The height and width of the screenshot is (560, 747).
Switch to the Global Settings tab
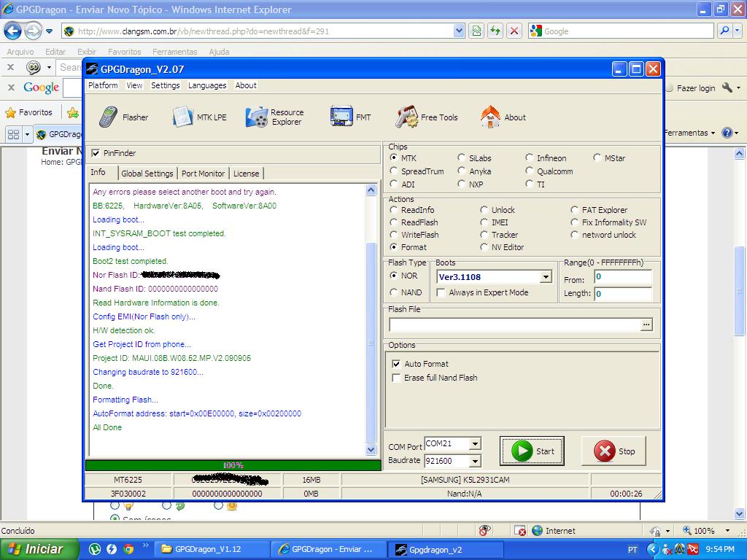tap(147, 174)
